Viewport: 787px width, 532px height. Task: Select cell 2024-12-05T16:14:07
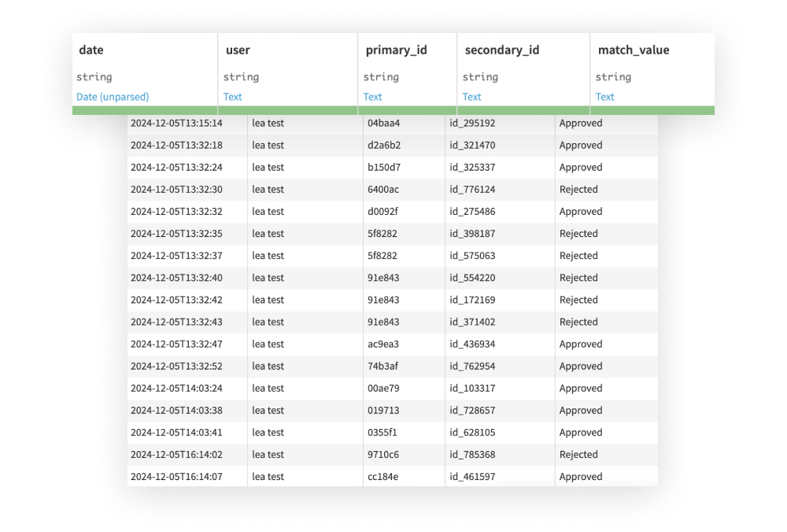point(176,477)
